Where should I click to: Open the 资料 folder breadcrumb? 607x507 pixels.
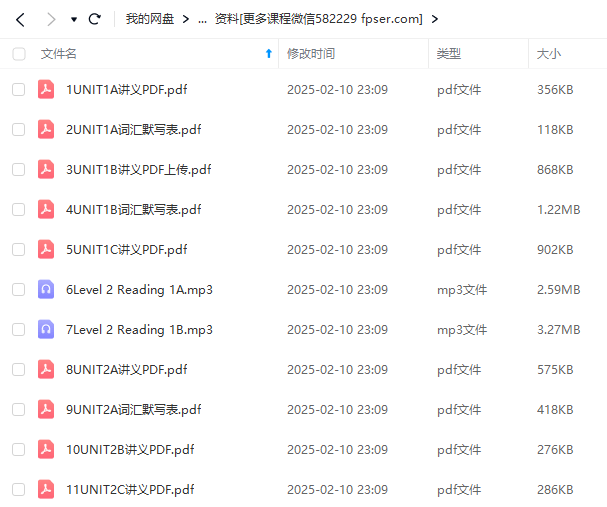point(319,19)
